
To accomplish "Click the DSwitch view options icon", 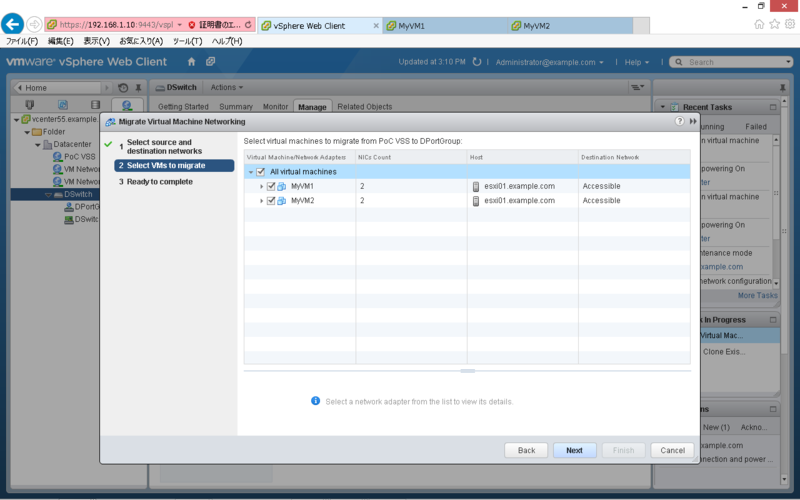I will pyautogui.click(x=638, y=87).
